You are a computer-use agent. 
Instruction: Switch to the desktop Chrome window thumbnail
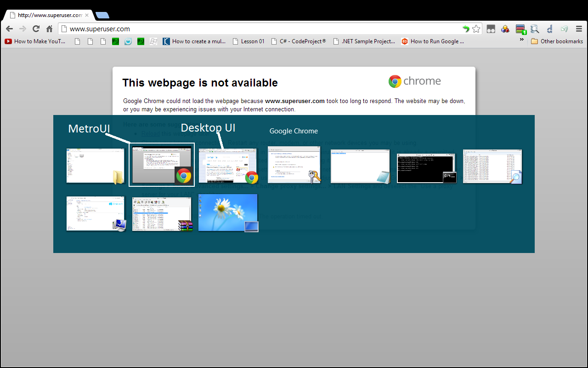(x=228, y=166)
